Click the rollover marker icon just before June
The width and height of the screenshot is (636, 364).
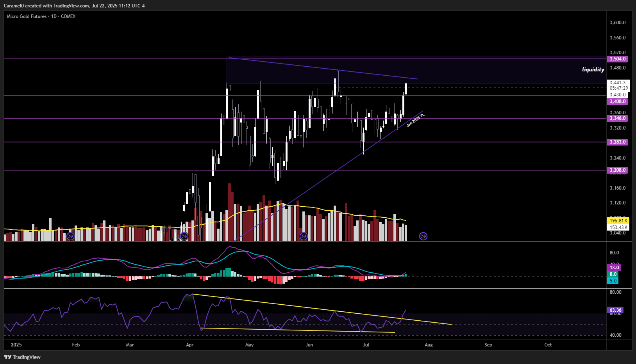[304, 236]
